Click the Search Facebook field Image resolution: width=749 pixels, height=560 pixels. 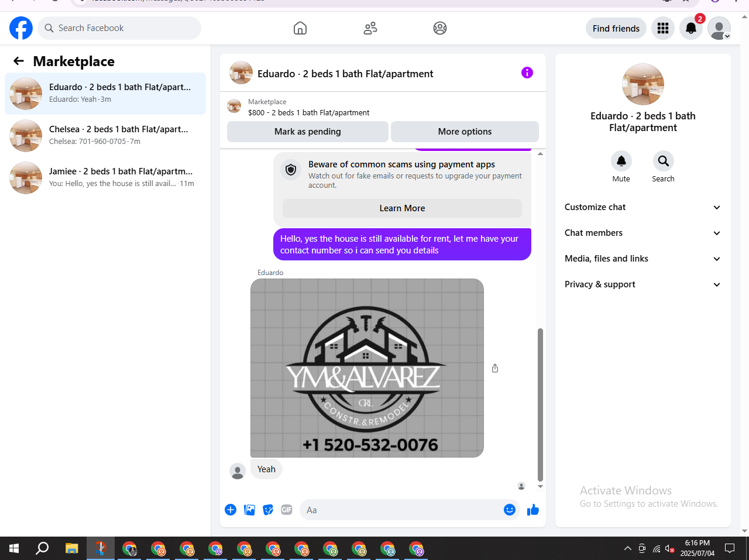[119, 28]
